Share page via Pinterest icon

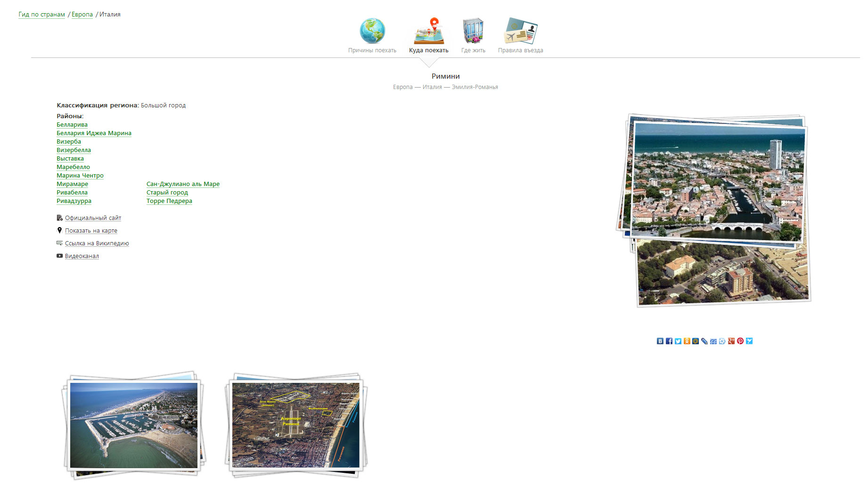(740, 341)
